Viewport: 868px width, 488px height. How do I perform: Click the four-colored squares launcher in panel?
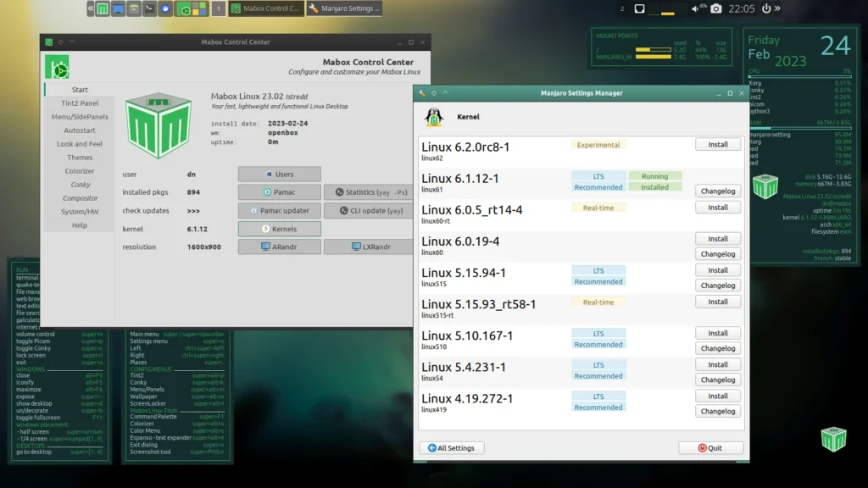coord(199,8)
